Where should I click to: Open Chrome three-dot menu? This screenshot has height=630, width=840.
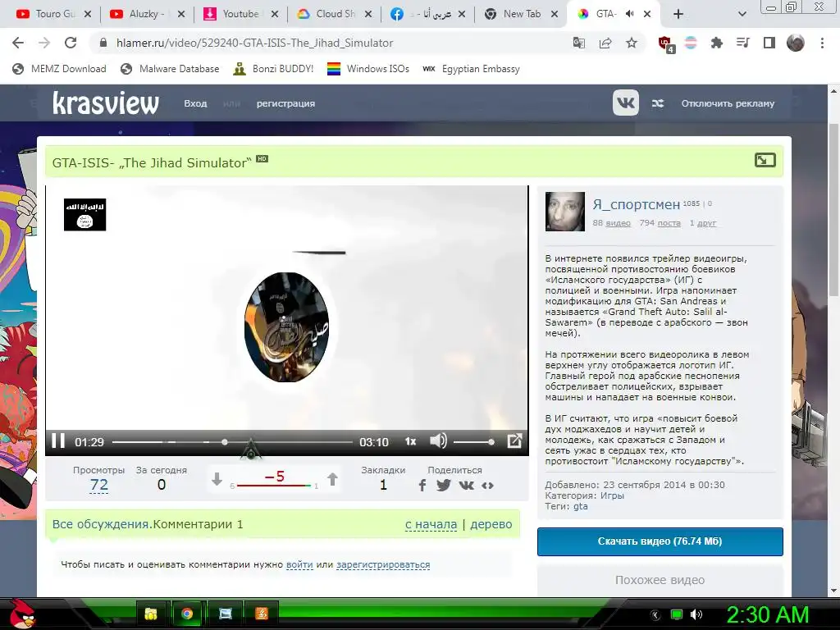[x=822, y=43]
